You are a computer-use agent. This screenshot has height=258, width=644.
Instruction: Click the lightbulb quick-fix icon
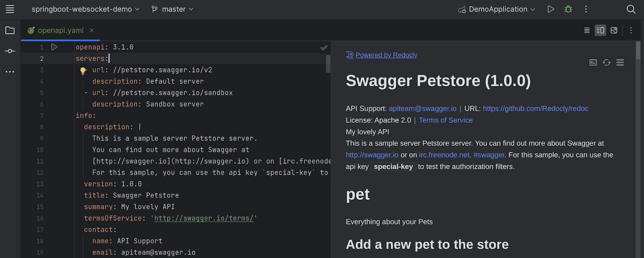point(83,71)
